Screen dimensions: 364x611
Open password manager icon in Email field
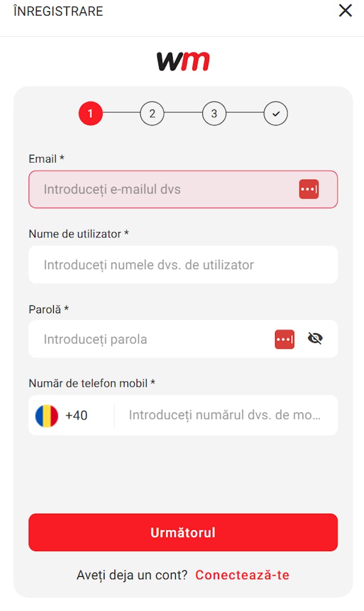(309, 189)
